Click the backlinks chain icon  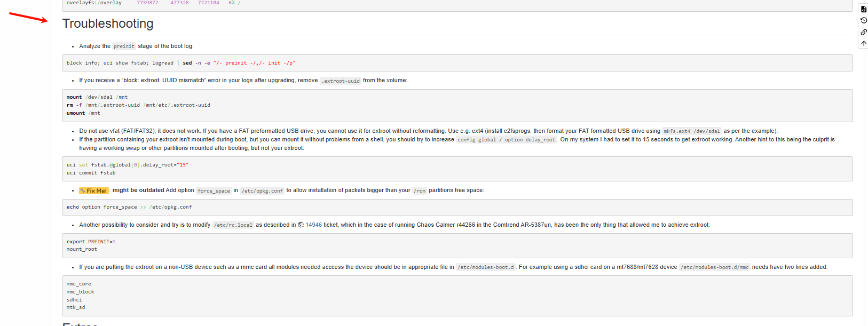coord(863,32)
